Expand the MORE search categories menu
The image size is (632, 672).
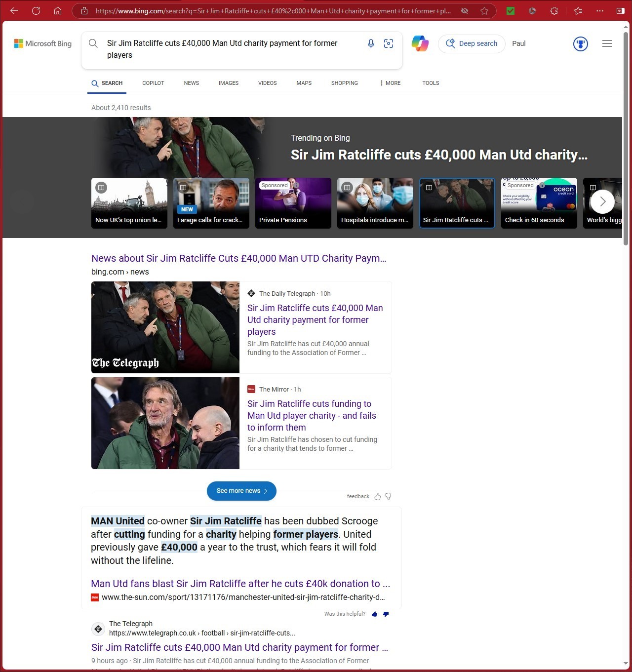click(x=390, y=83)
